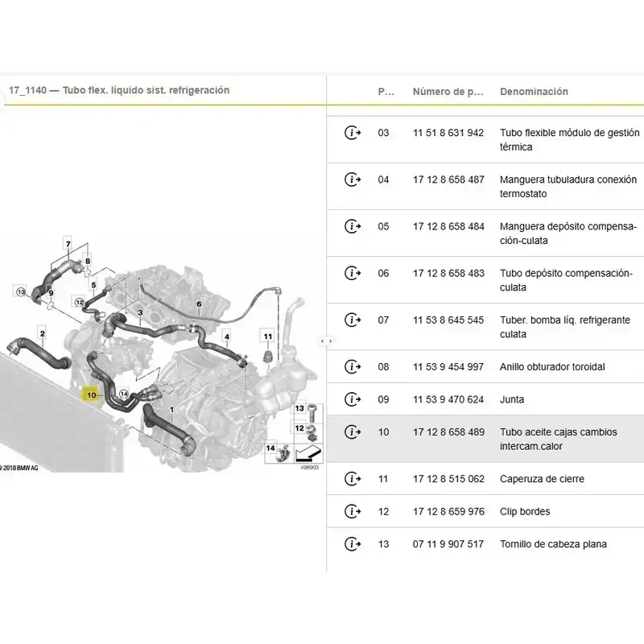The image size is (644, 644).
Task: Click the position column header P…
Action: 386,92
